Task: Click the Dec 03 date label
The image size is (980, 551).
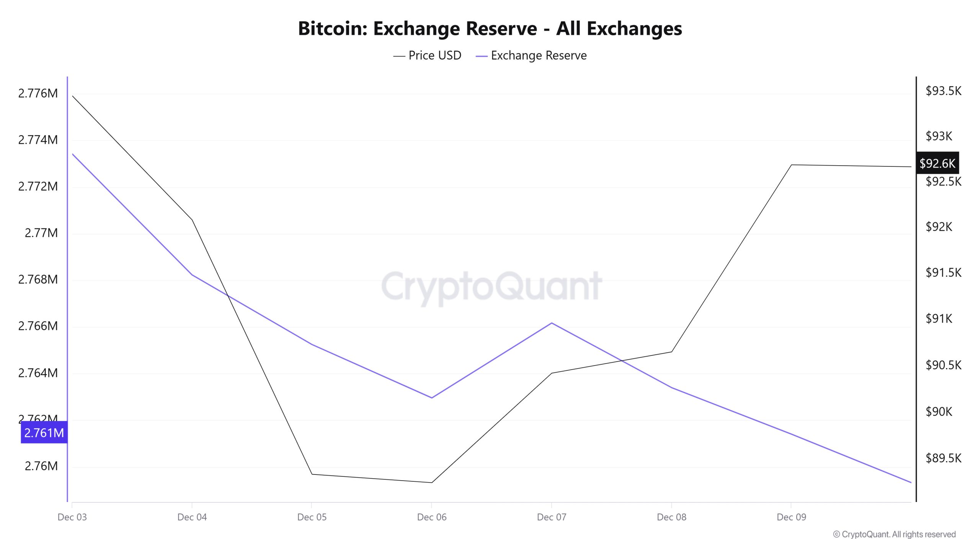Action: point(72,517)
